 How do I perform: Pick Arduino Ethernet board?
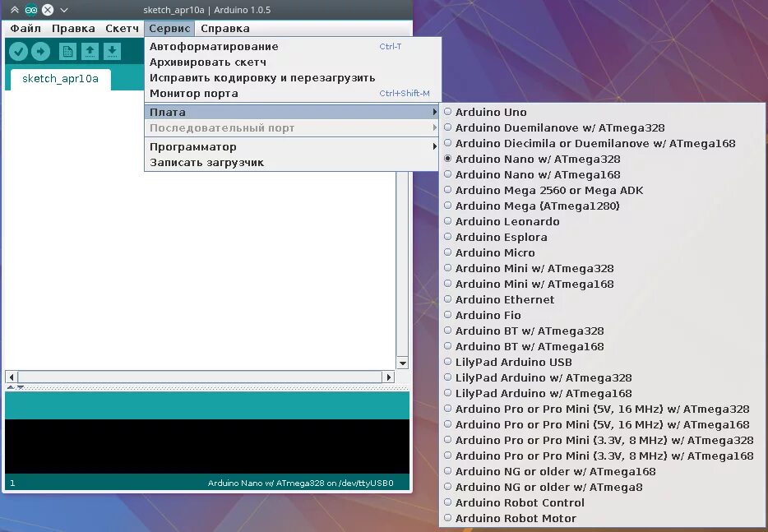602,300
